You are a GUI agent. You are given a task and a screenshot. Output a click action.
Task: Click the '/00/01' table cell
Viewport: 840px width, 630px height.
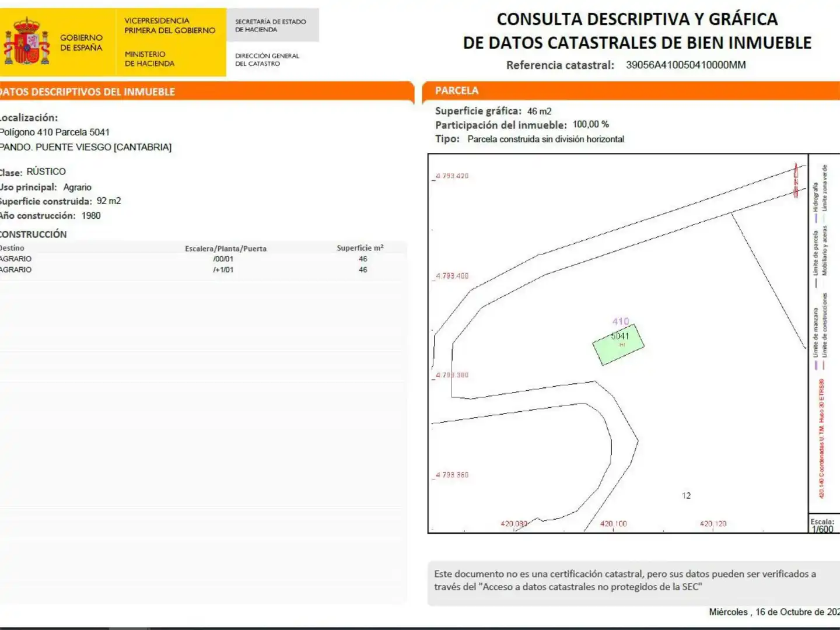click(223, 259)
